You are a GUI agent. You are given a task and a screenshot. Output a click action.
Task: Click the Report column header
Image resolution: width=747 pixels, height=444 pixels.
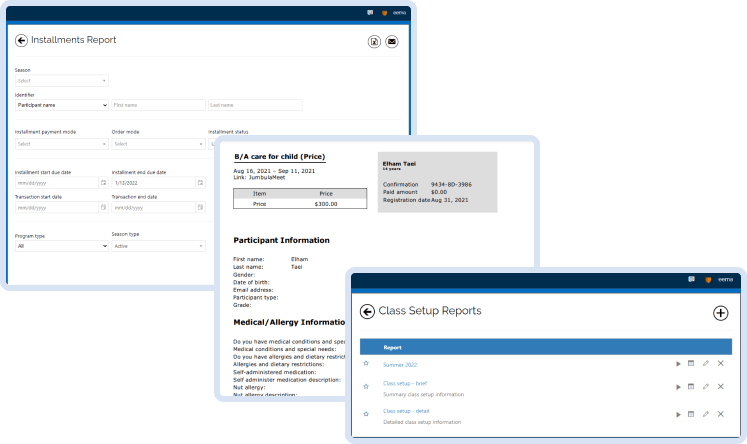point(392,348)
